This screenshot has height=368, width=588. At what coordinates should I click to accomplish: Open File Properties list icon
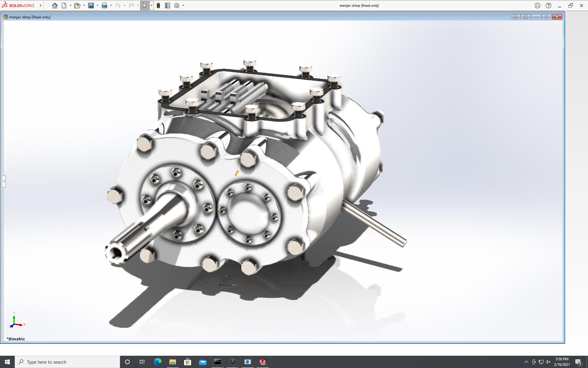pyautogui.click(x=168, y=6)
